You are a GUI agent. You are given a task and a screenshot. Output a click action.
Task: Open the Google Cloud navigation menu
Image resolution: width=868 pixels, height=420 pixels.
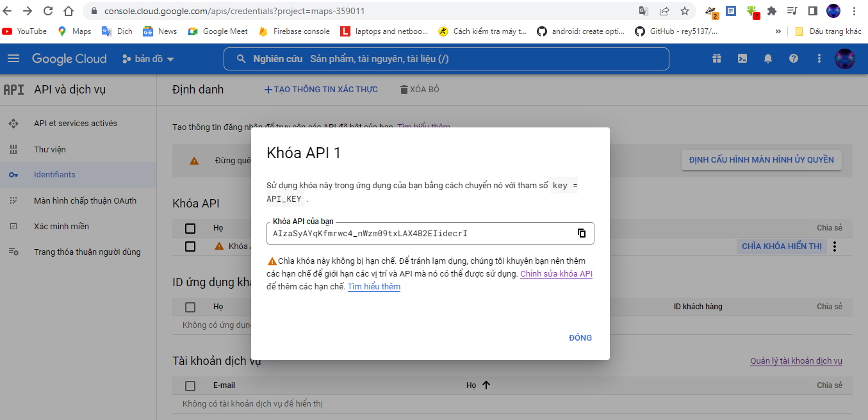13,59
